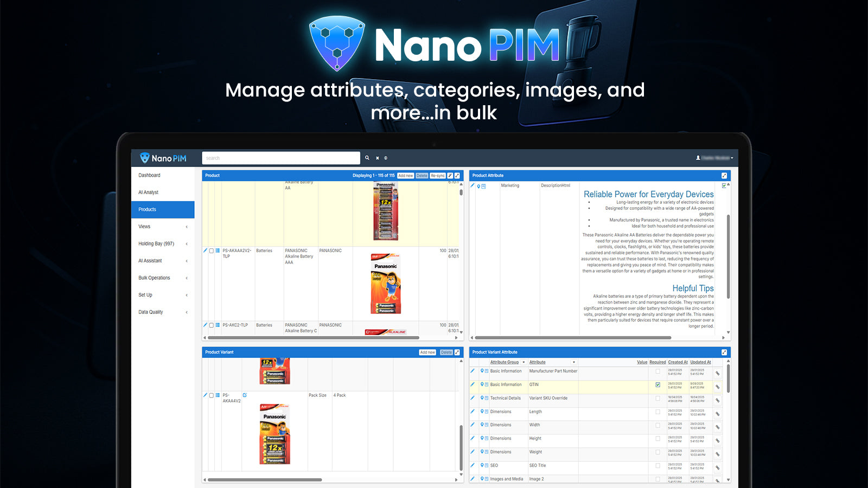Click Delete in the Product Variant panel
The image size is (868, 488).
coord(446,352)
